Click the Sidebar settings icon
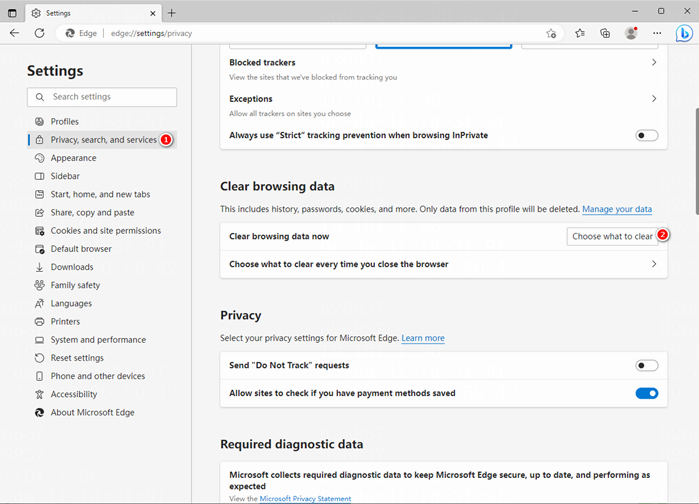 [39, 176]
